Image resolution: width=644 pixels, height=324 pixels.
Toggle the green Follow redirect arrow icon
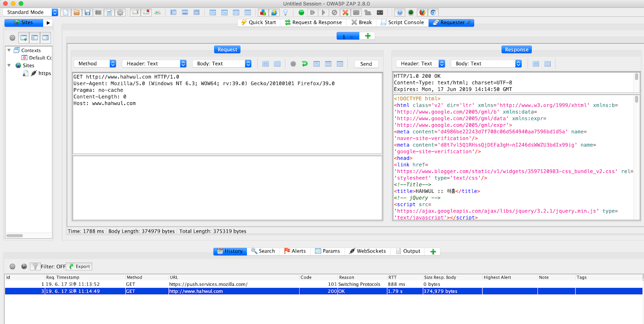[x=305, y=64]
